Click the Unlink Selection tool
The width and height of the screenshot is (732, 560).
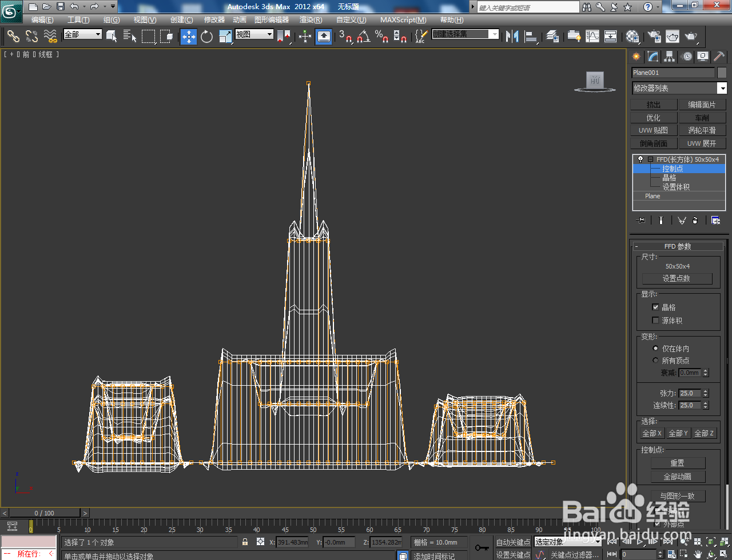point(32,36)
